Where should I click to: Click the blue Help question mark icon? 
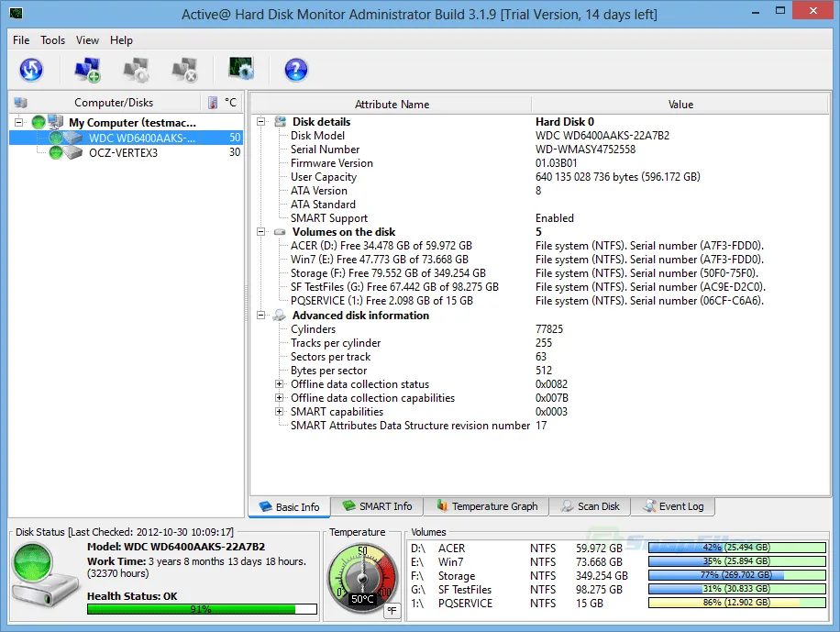click(x=295, y=70)
